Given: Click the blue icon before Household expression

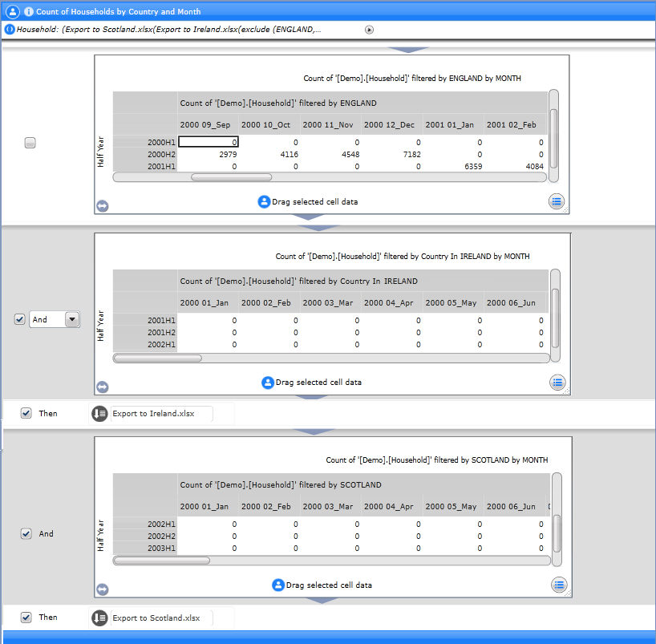Looking at the screenshot, I should pos(9,30).
